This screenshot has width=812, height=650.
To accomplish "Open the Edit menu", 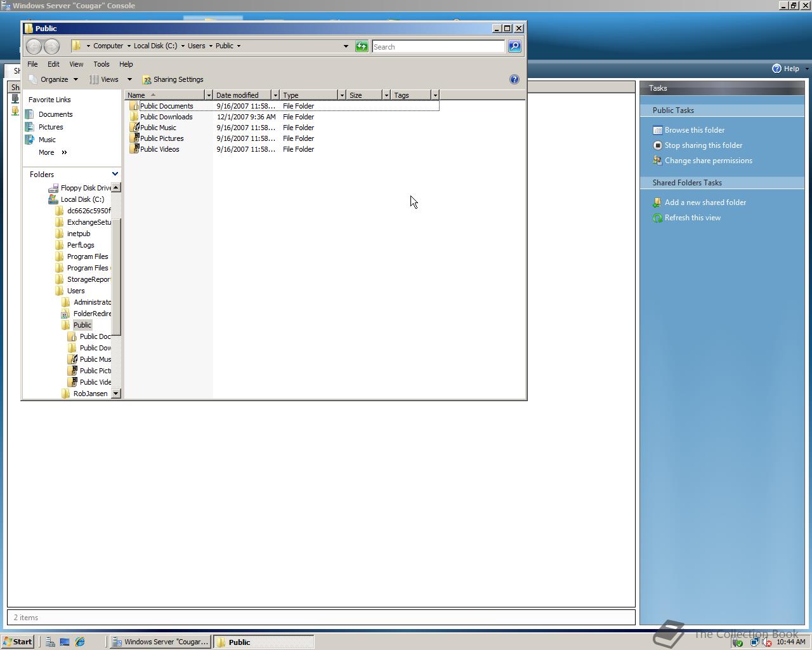I will pyautogui.click(x=53, y=64).
